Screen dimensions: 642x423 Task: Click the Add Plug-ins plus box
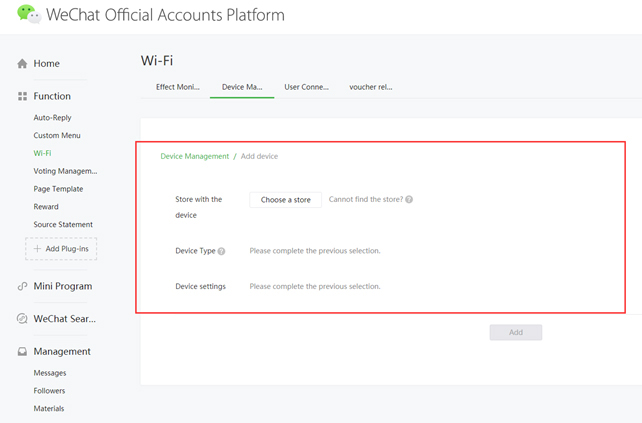pos(61,249)
